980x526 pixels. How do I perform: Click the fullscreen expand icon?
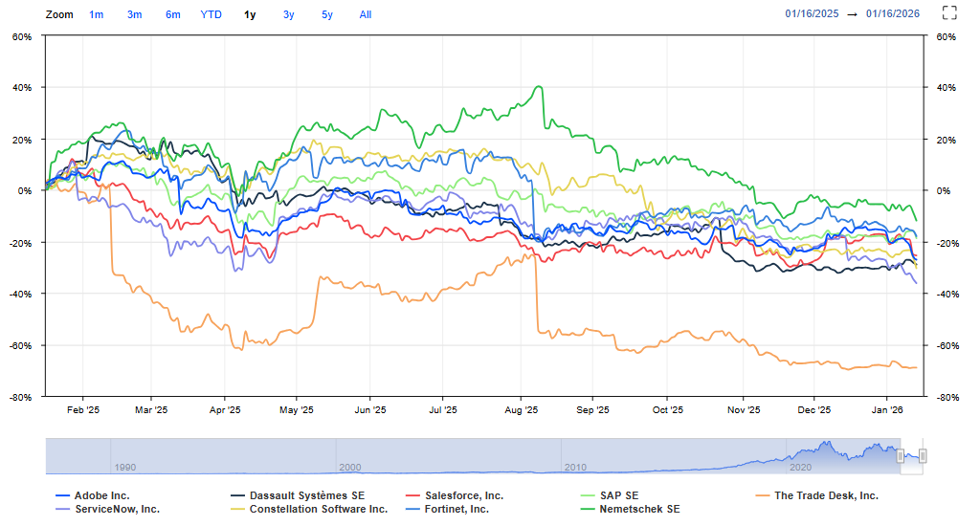pos(949,13)
